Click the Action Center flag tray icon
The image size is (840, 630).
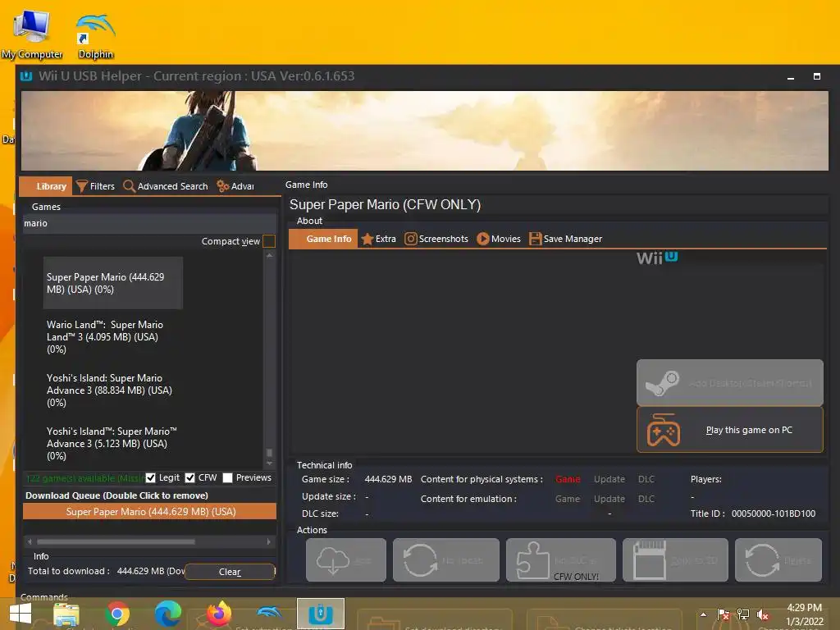click(724, 615)
